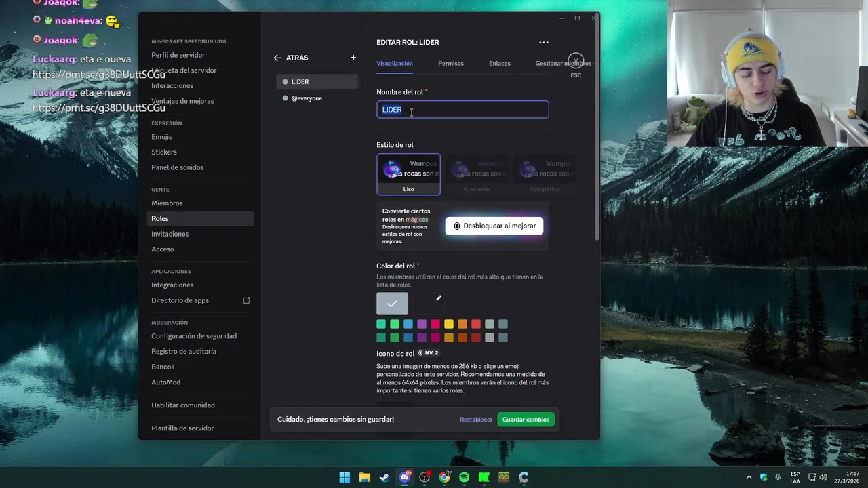Viewport: 868px width, 488px height.
Task: Open the C-shaped app icon in the taskbar
Action: click(x=524, y=477)
